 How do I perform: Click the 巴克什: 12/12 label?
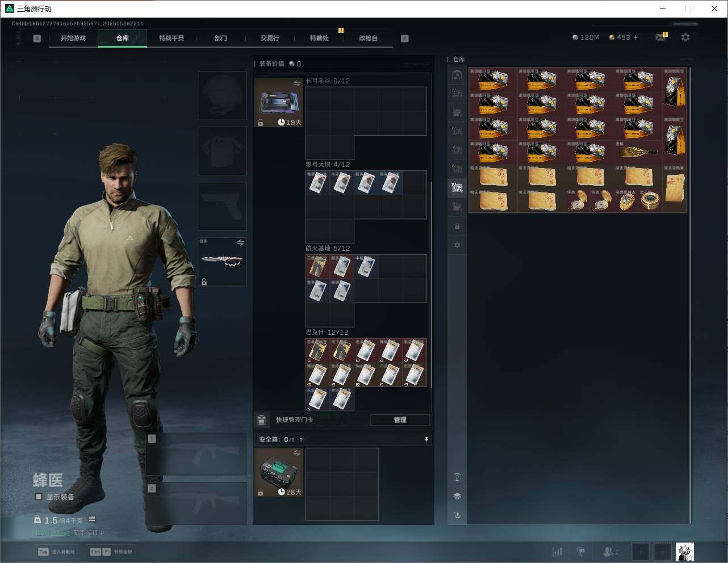pyautogui.click(x=327, y=333)
